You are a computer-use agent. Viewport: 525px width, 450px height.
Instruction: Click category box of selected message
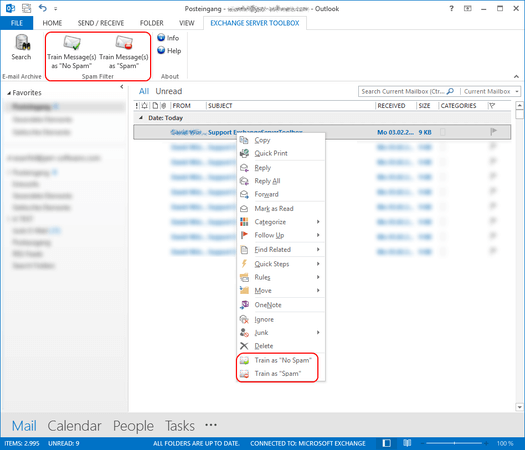click(x=442, y=132)
